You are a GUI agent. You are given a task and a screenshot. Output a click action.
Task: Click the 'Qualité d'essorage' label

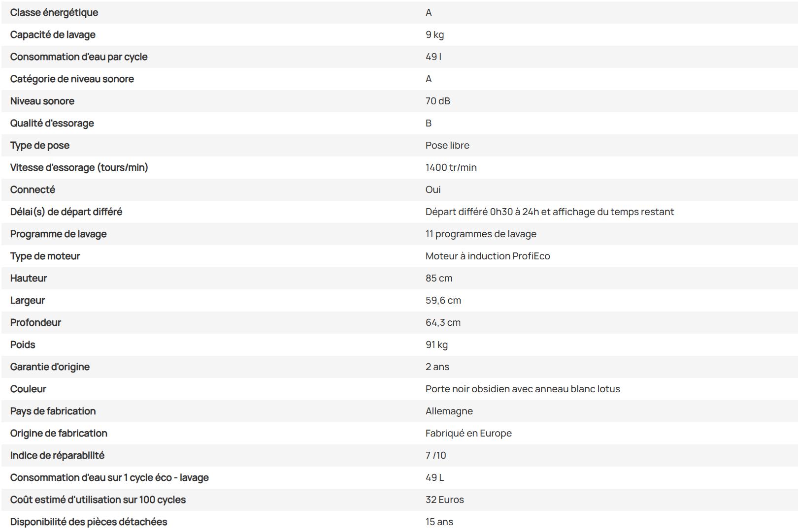point(52,124)
